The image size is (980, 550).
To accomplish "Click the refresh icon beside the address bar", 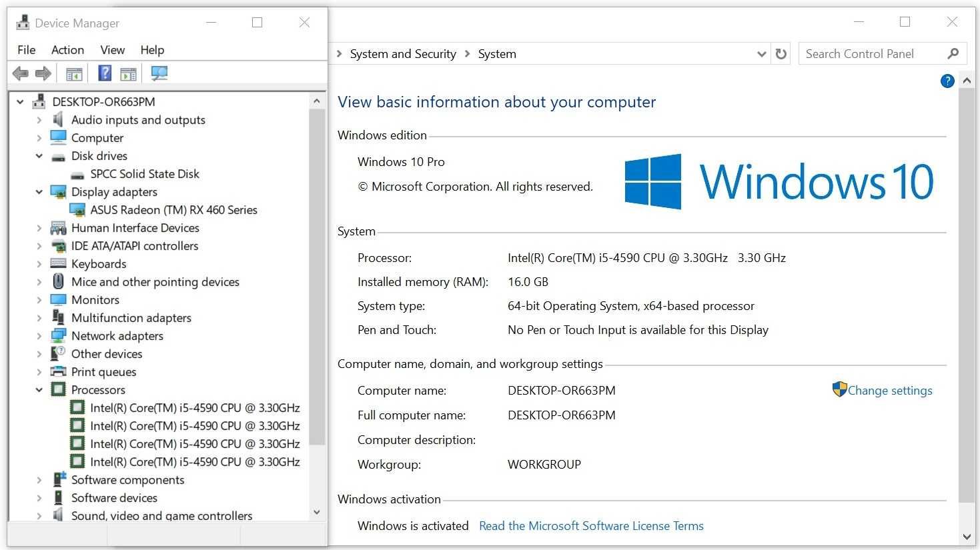I will (x=781, y=54).
